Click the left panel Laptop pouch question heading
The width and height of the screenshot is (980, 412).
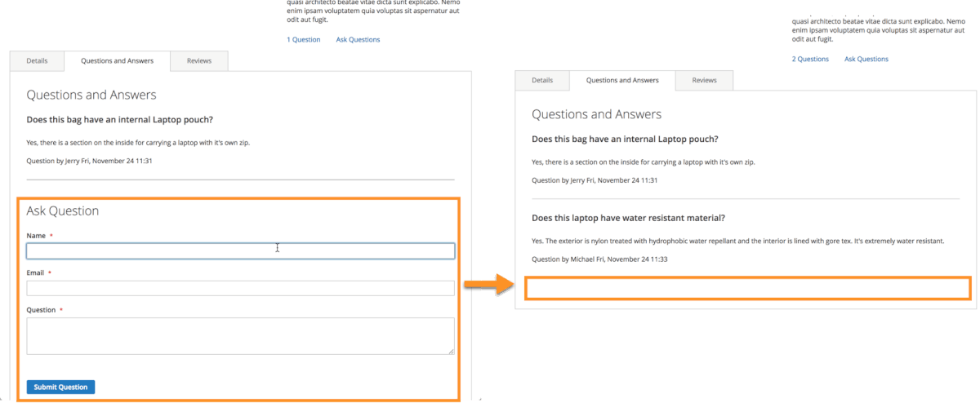click(120, 120)
